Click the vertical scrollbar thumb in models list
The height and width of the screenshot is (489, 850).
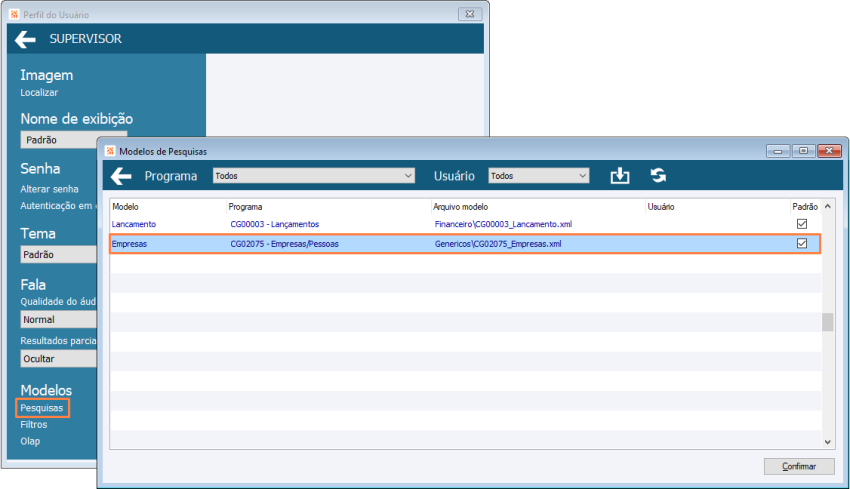(x=827, y=322)
